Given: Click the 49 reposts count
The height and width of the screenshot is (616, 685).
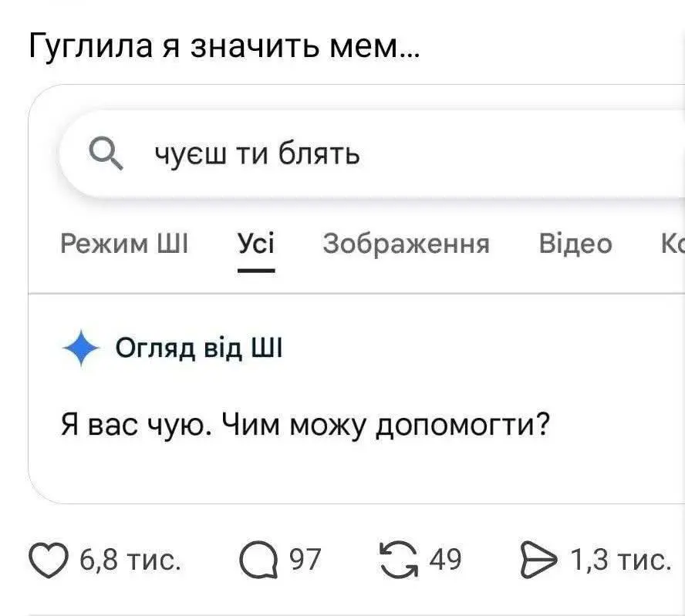Looking at the screenshot, I should pyautogui.click(x=445, y=560).
